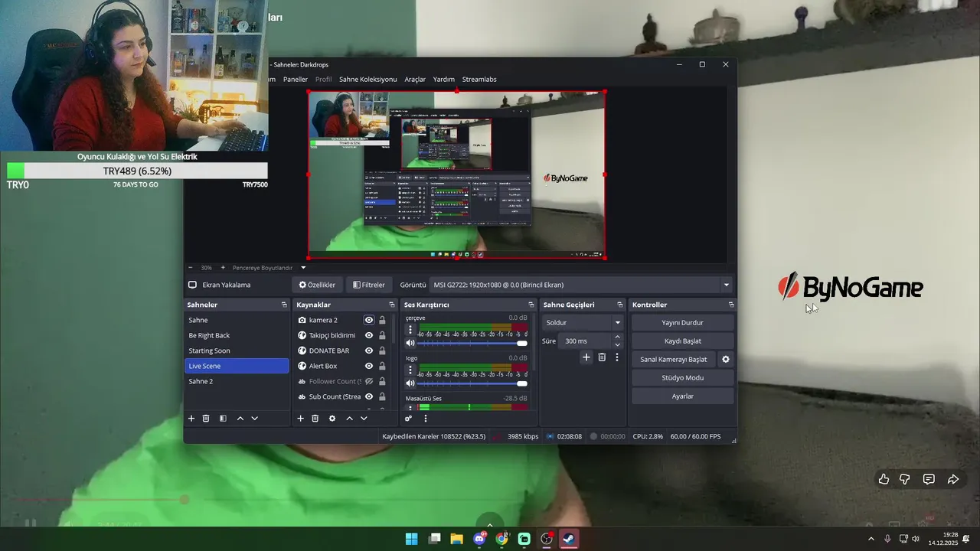Open the logo audio channel options dots
Screen dimensions: 980x551
coord(410,370)
